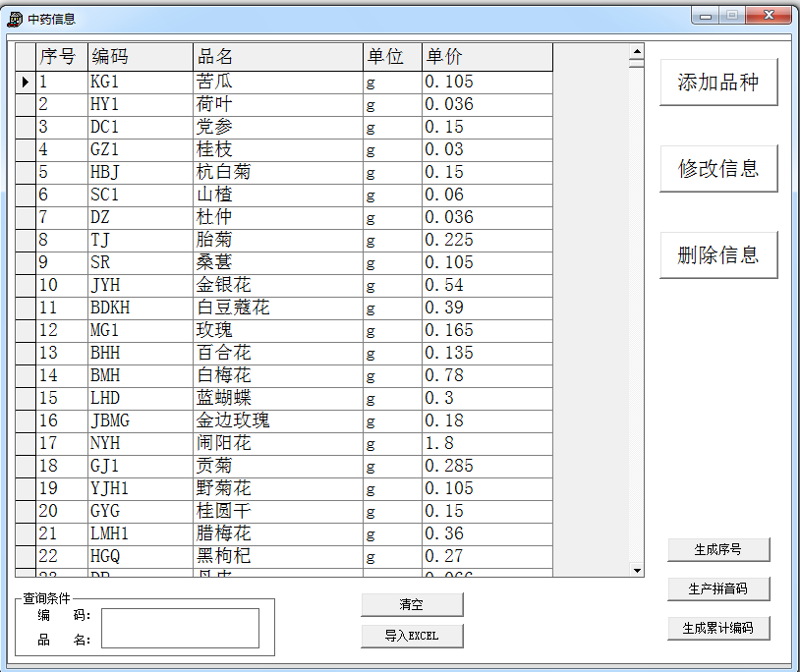Click the app icon in title bar
The image size is (800, 672).
coord(15,19)
